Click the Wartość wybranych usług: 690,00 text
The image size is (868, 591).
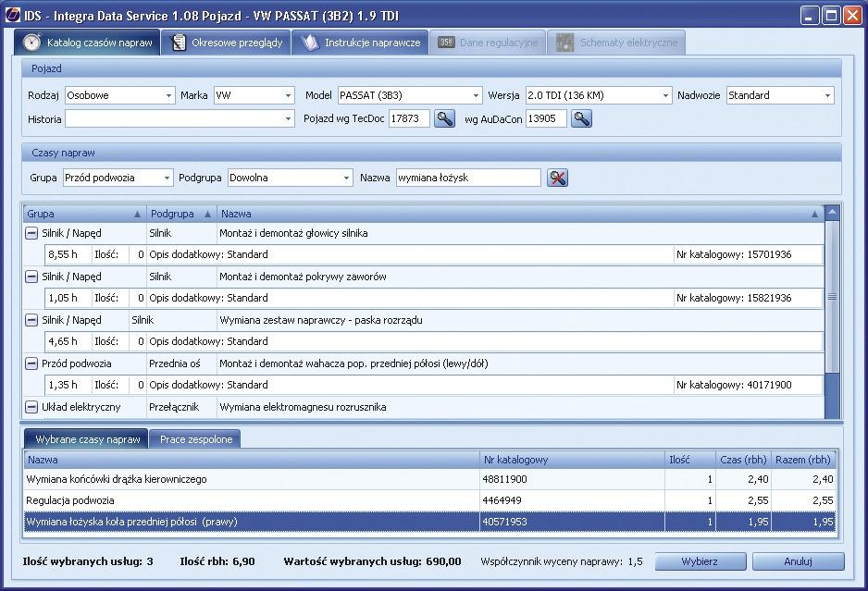[372, 561]
